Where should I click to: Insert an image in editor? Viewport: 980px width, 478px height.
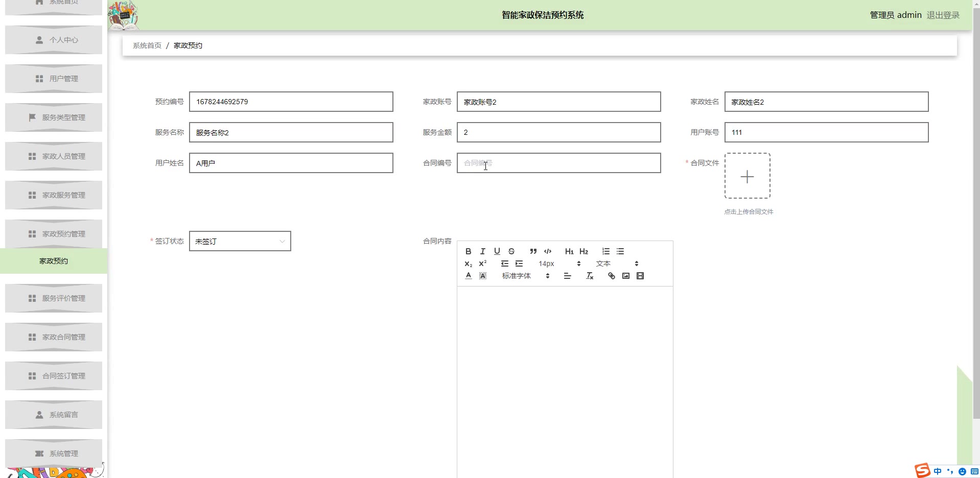tap(626, 276)
